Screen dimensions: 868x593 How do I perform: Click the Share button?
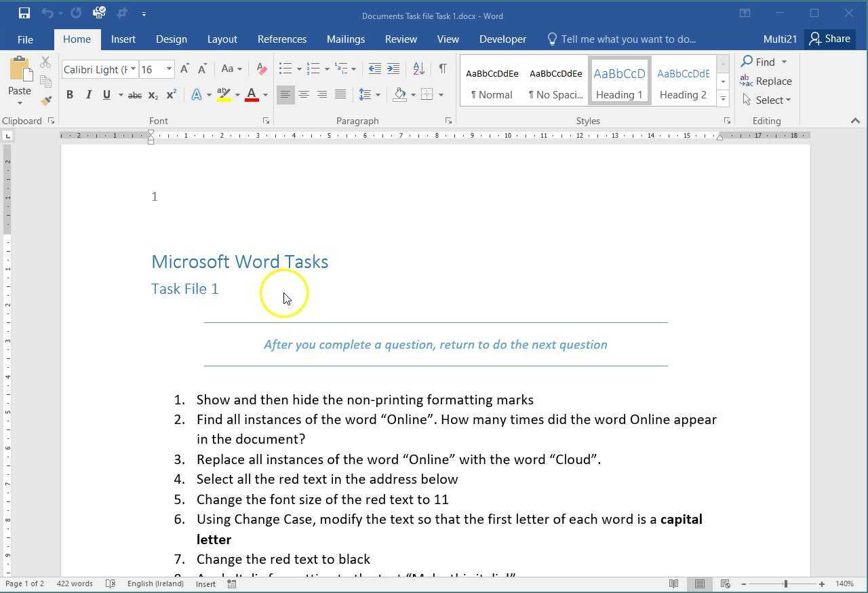point(830,39)
